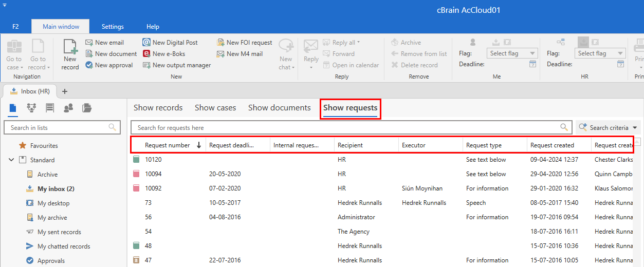644x267 pixels.
Task: Click the New email icon
Action: [89, 43]
